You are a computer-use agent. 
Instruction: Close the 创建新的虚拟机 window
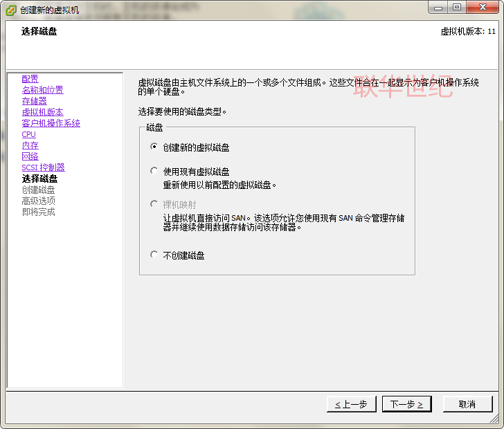click(x=482, y=8)
